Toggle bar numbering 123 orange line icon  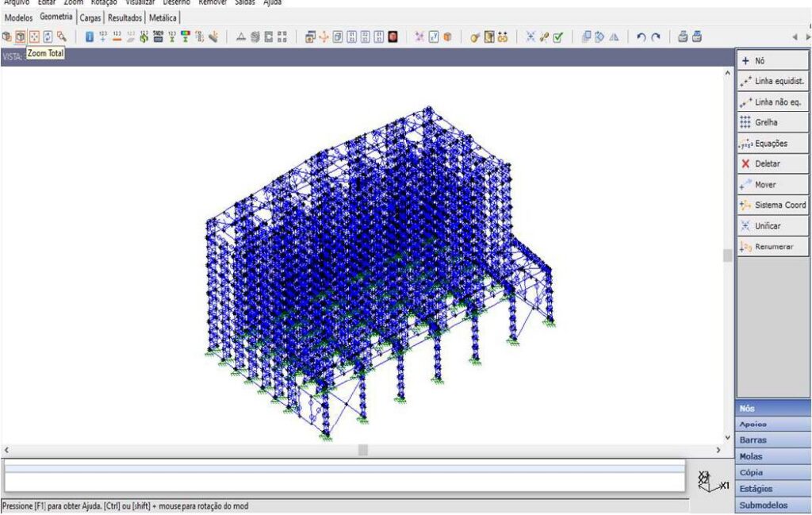click(x=117, y=37)
